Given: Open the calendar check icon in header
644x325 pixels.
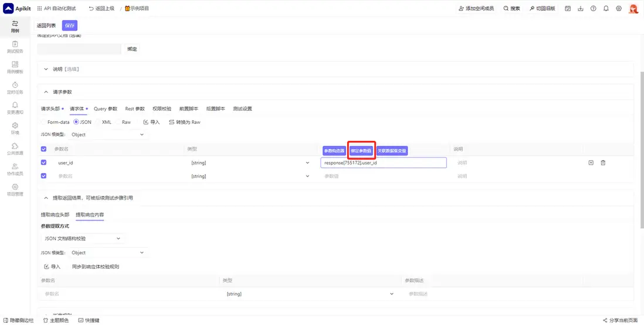Looking at the screenshot, I should 568,8.
